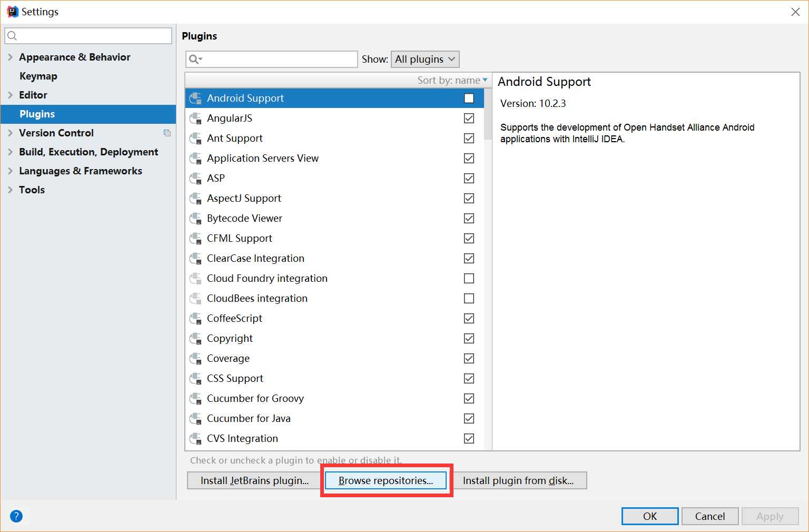Click the CloudBees integration plugin icon
The height and width of the screenshot is (532, 809).
click(195, 299)
